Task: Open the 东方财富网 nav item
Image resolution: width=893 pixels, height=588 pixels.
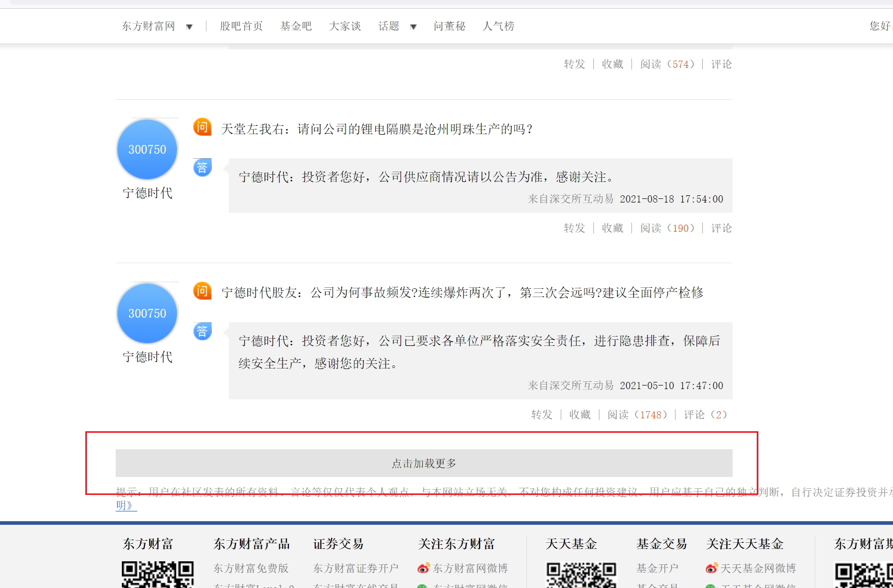Action: [149, 26]
